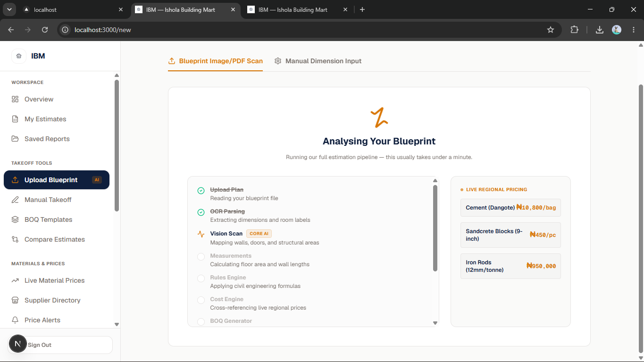Click the Cement (Dangote) price card
Viewport: 644px width, 362px height.
[510, 208]
